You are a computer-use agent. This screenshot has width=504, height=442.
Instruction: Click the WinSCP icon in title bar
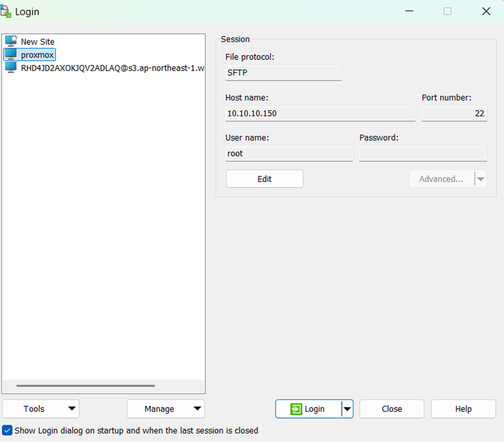6,11
